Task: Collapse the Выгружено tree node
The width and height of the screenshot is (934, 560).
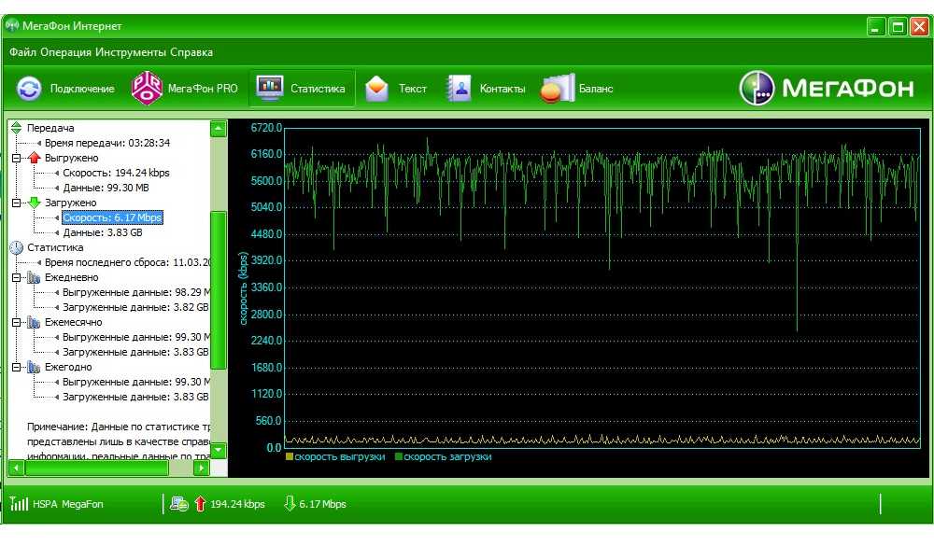Action: [16, 158]
